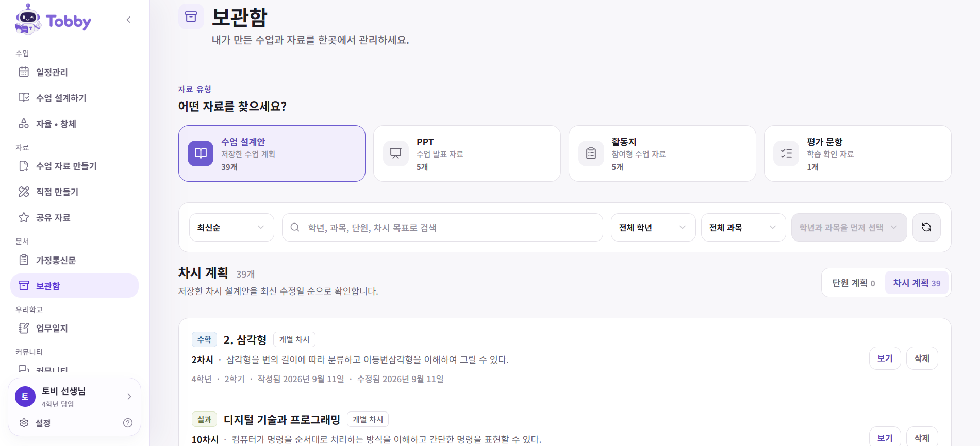
Task: Open 설정 settings link
Action: tap(43, 423)
